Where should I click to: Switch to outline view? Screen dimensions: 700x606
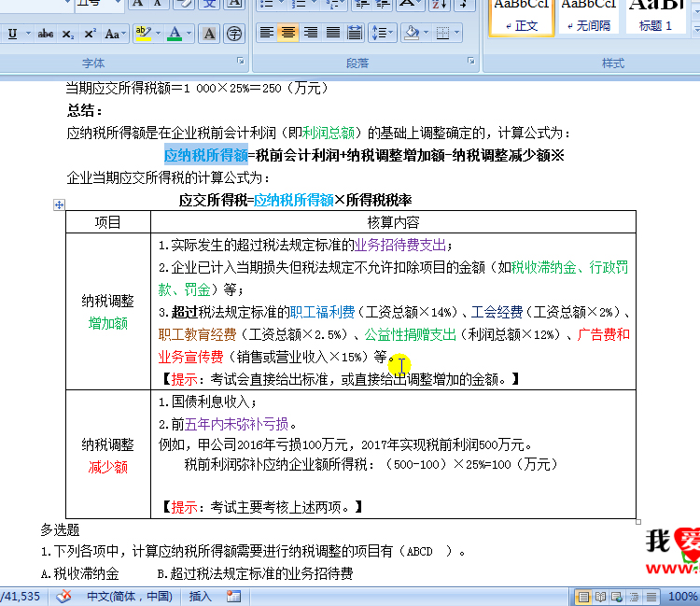(634, 597)
